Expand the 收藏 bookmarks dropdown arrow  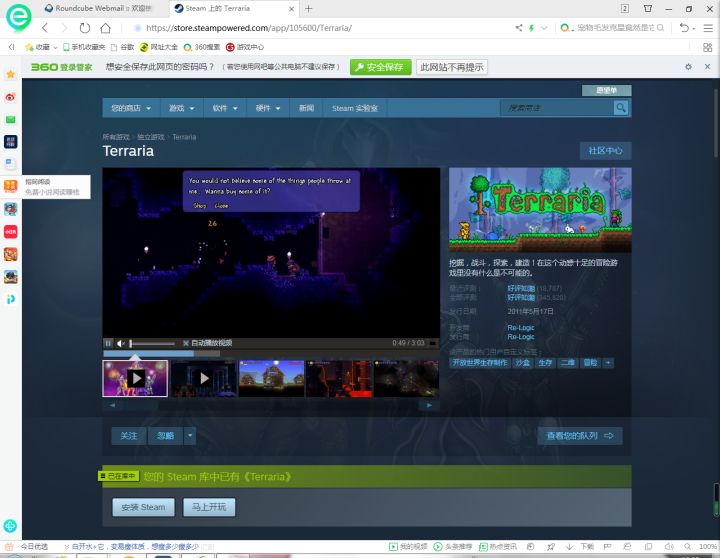(55, 47)
